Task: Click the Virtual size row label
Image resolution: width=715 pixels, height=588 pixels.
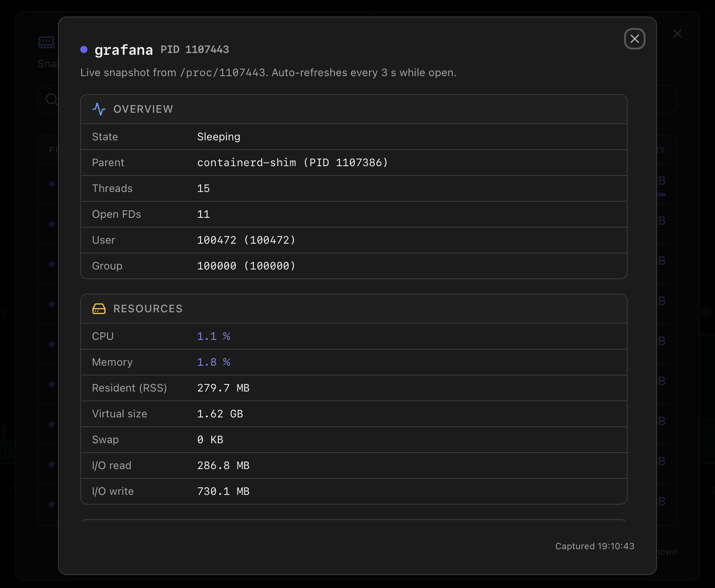Action: (119, 414)
